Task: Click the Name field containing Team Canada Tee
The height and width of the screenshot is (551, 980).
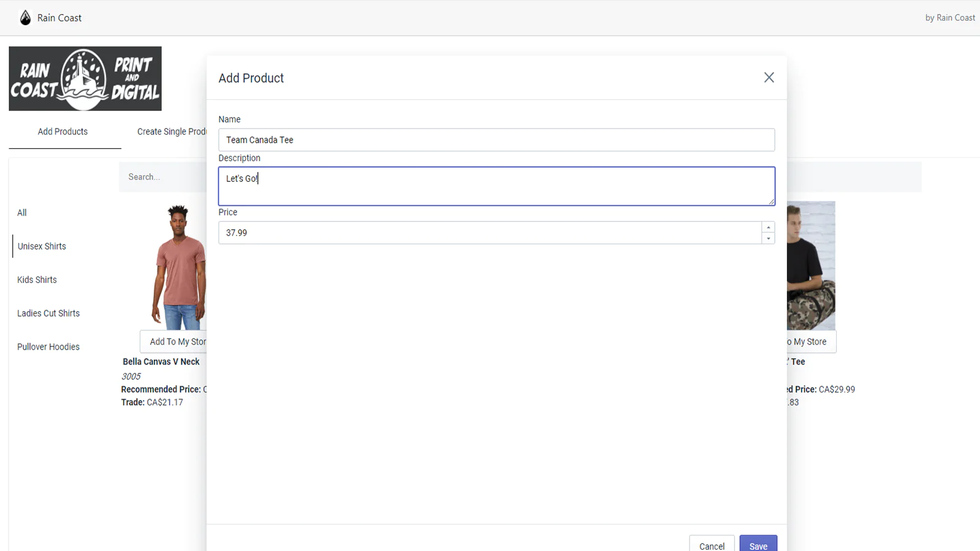Action: point(496,140)
